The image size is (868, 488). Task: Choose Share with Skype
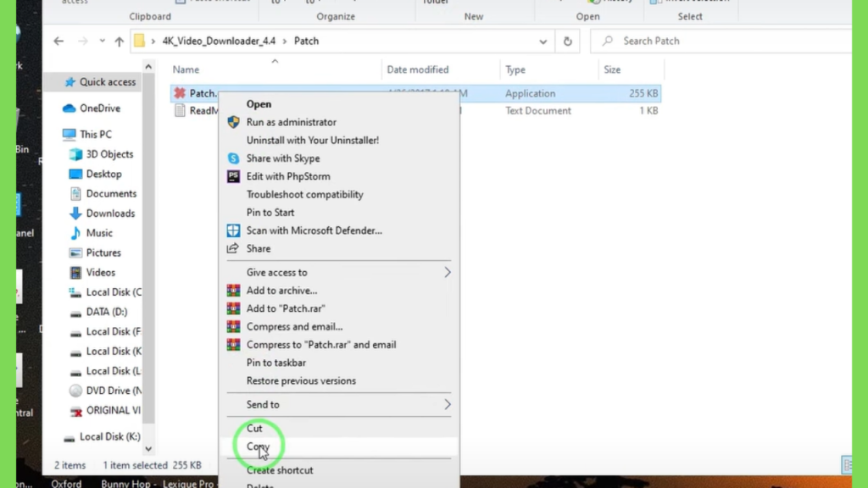283,158
